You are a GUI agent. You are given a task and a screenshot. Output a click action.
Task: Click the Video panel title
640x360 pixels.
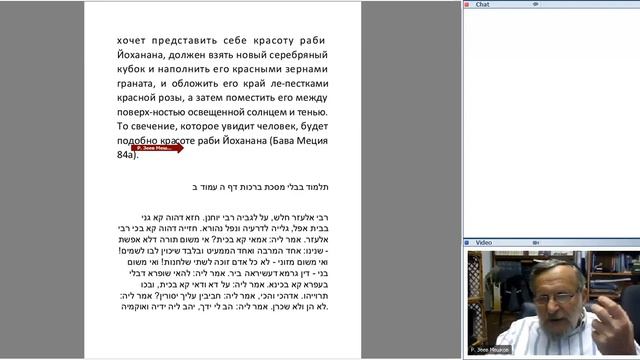[x=484, y=242]
